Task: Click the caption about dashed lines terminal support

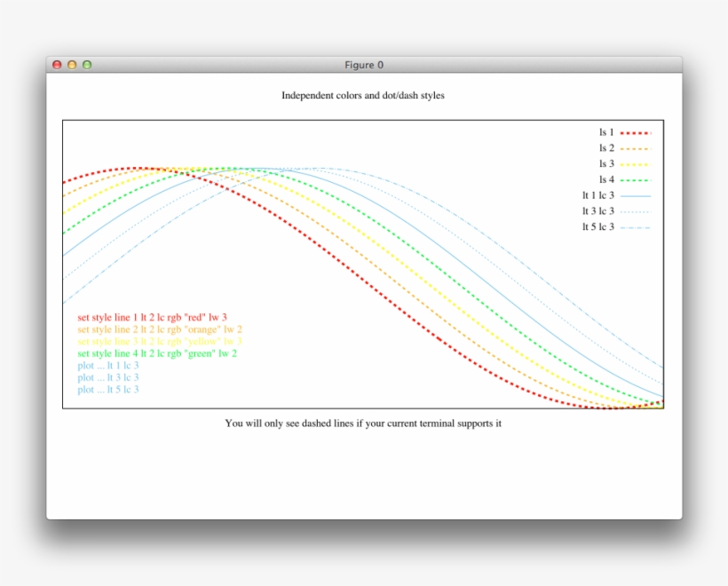Action: 362,424
